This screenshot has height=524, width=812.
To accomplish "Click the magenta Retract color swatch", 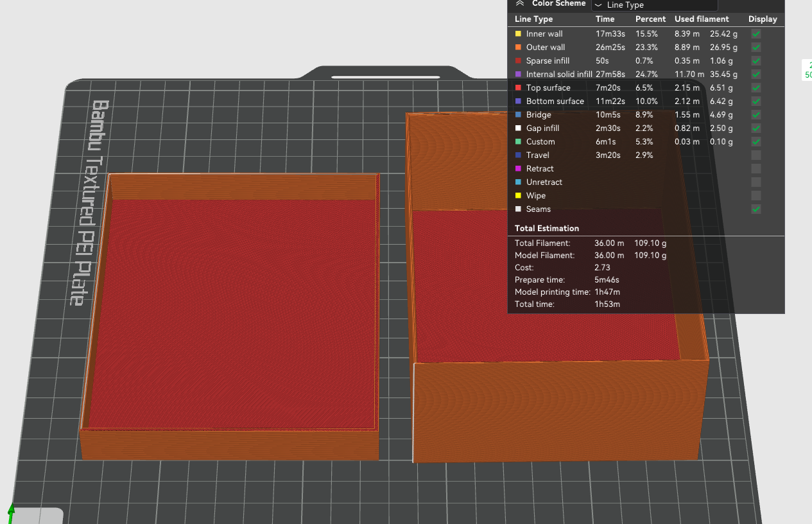I will 518,168.
